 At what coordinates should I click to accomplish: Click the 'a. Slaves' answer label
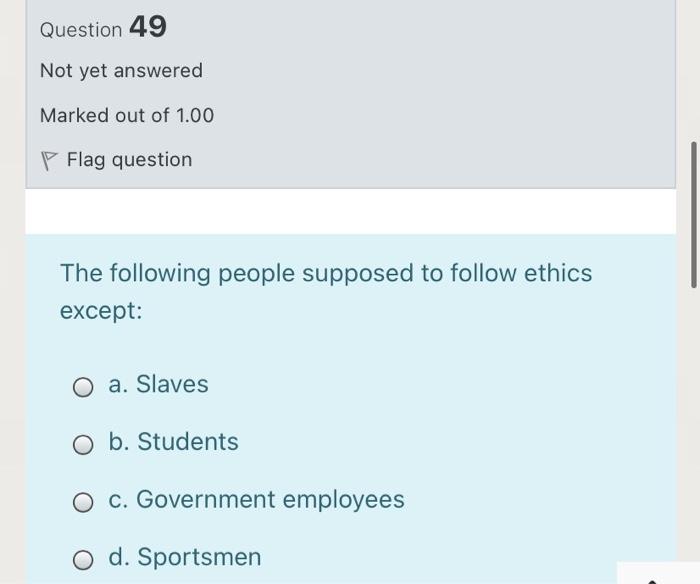pos(158,384)
